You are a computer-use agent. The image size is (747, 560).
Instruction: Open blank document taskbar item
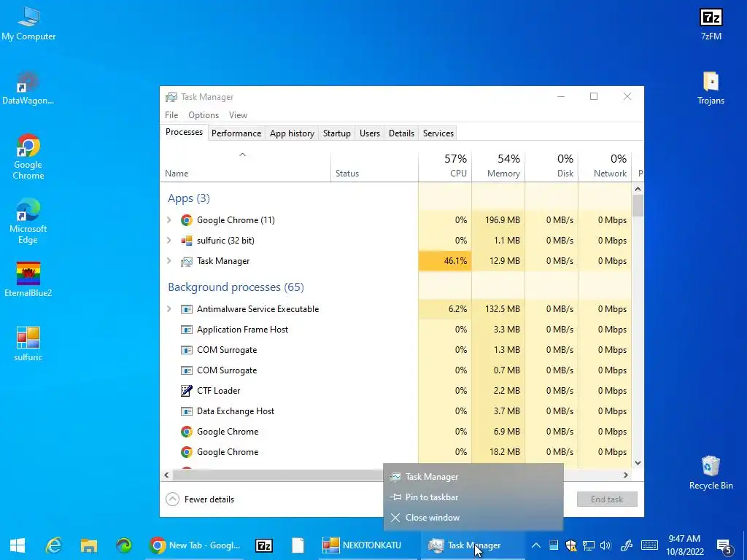(x=298, y=545)
